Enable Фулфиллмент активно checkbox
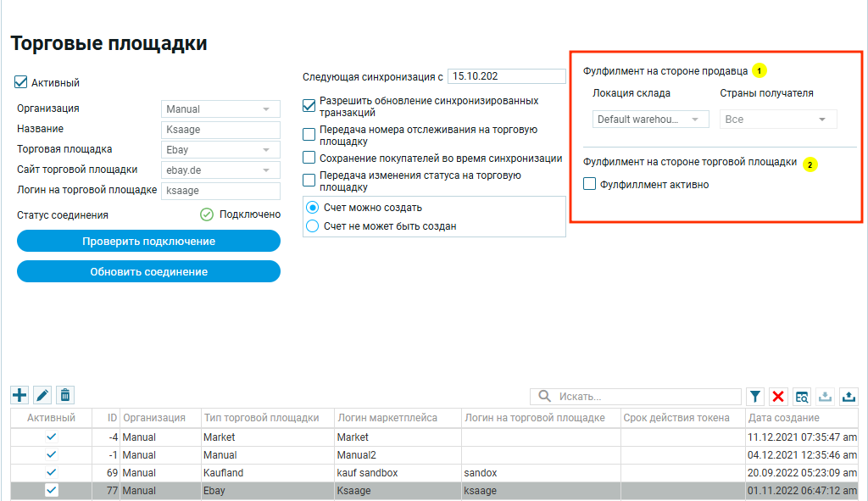The width and height of the screenshot is (868, 501). pyautogui.click(x=590, y=184)
